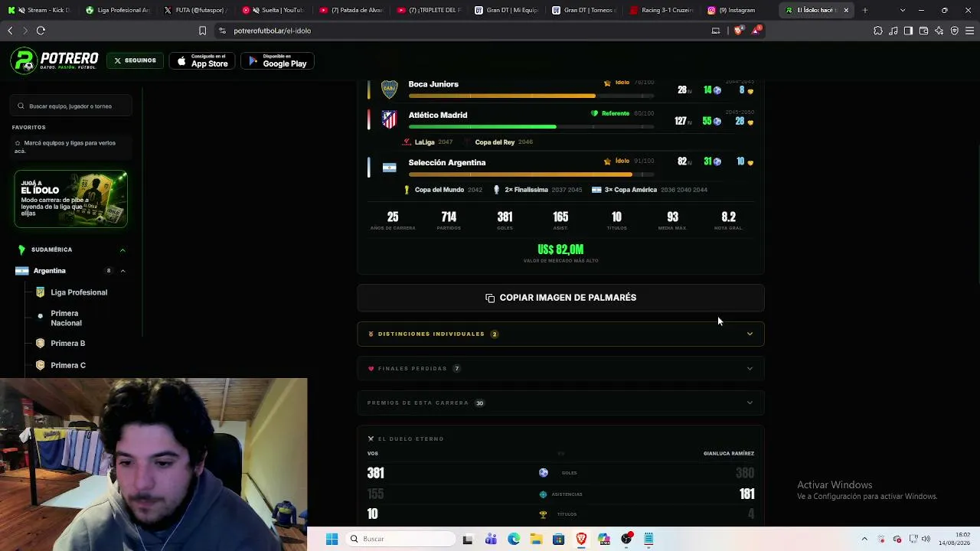Open the Seguinos X follow button
This screenshot has height=551, width=980.
pyautogui.click(x=135, y=60)
